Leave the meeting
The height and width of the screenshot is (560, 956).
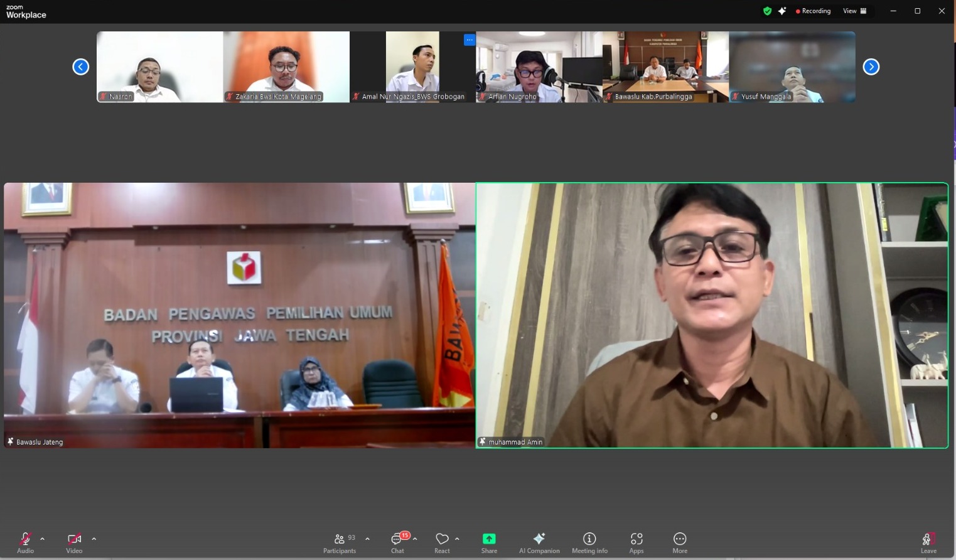pyautogui.click(x=928, y=542)
